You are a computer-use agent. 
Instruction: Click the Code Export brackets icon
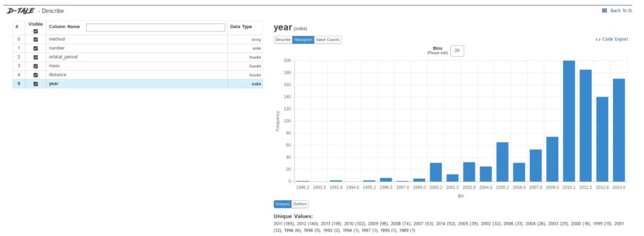(597, 39)
